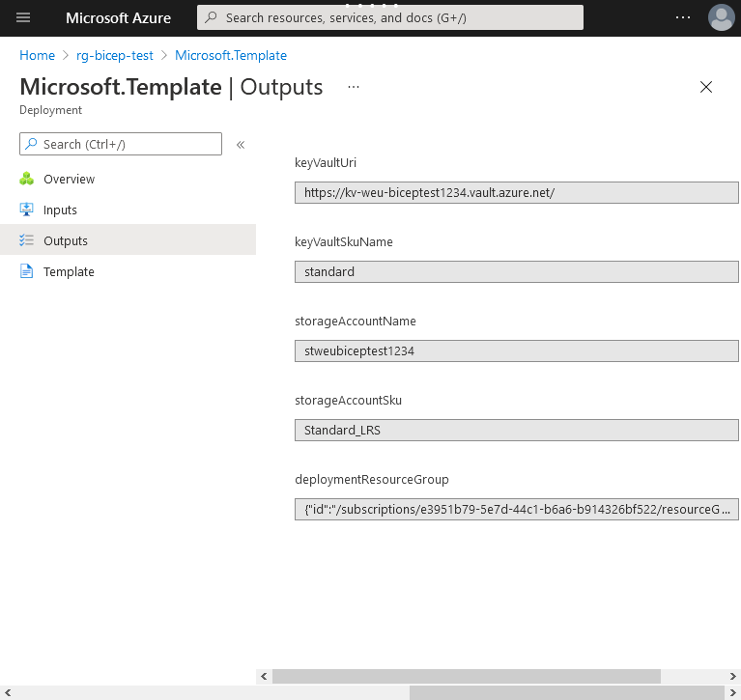Click the Outputs list icon

click(27, 240)
